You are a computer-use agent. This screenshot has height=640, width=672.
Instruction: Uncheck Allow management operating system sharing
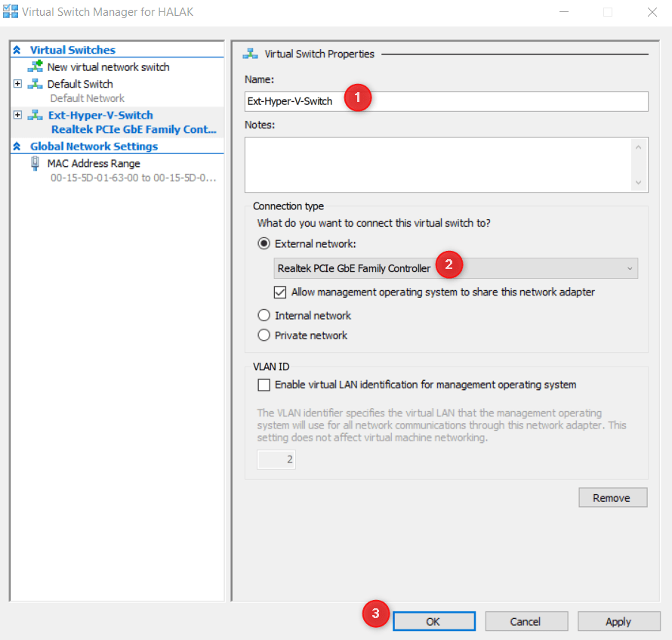(280, 292)
